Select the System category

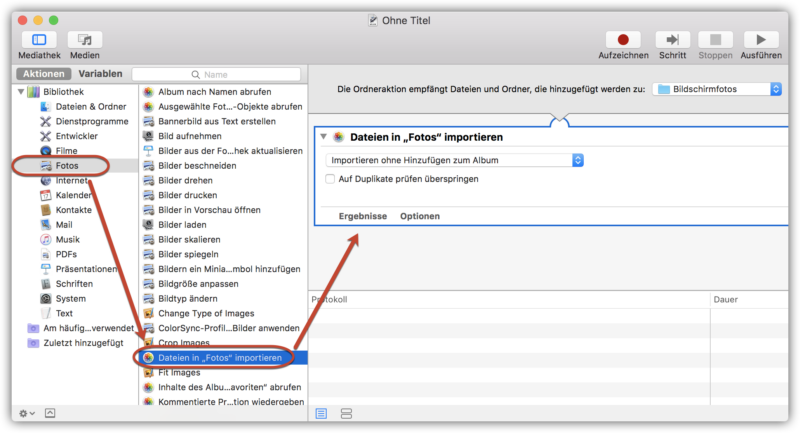point(70,299)
